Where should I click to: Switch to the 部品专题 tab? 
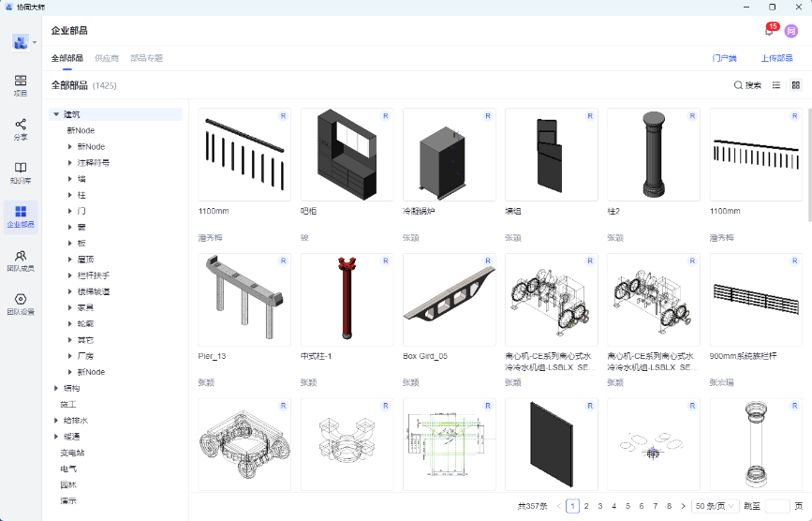pyautogui.click(x=146, y=58)
